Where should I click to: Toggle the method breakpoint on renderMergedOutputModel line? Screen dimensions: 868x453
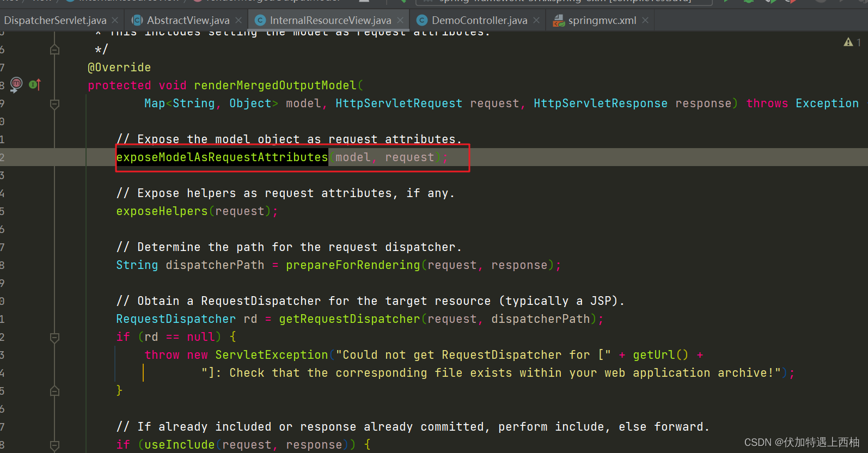pos(16,84)
